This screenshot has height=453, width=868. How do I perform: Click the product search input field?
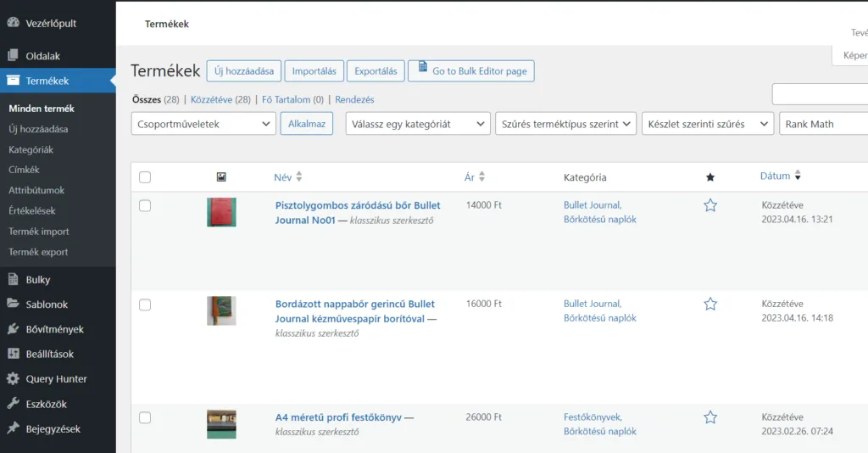point(820,94)
